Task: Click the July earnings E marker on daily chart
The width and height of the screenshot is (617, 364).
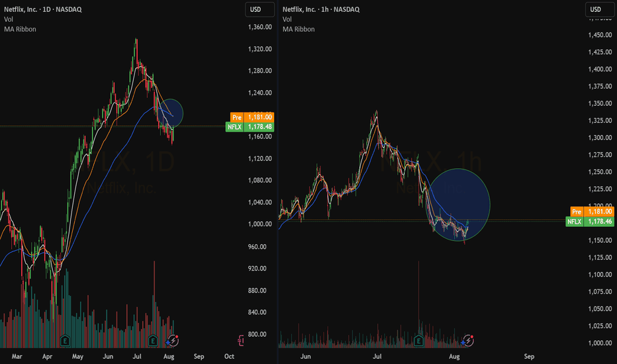Action: click(153, 340)
